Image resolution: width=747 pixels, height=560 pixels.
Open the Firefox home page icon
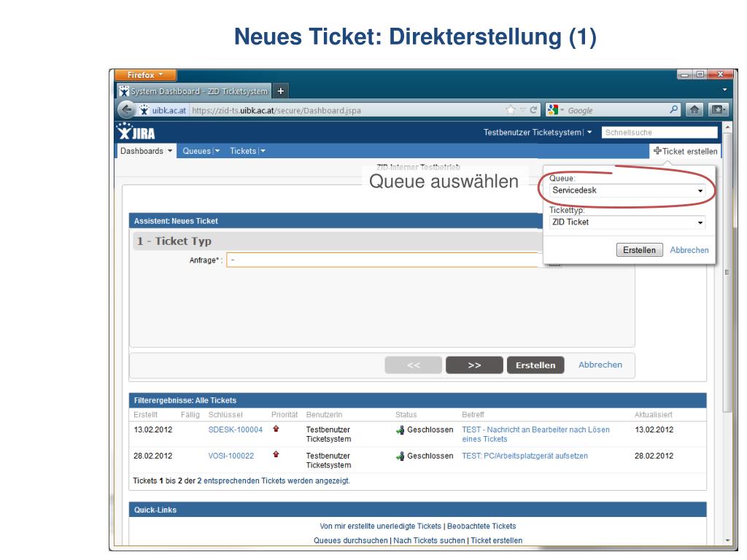click(694, 110)
